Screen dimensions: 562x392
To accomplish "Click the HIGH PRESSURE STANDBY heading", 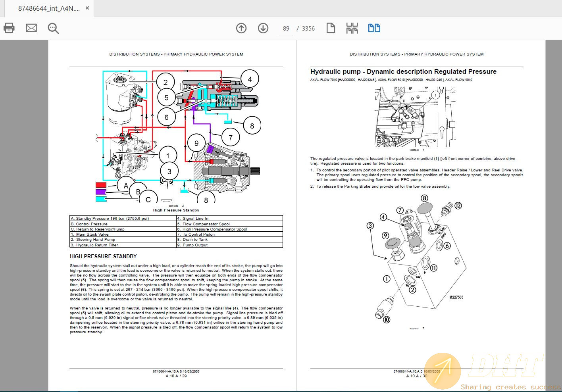I will pos(103,257).
